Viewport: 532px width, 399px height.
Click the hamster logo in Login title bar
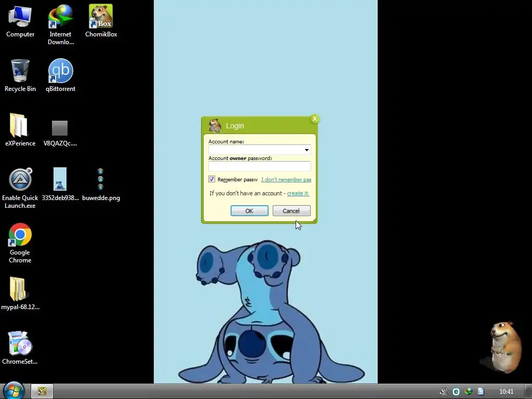(x=215, y=126)
